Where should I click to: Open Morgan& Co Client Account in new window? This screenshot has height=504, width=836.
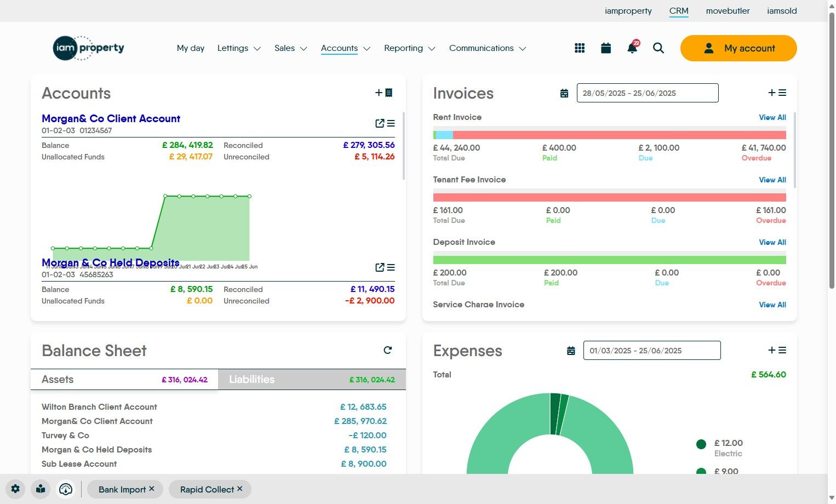[380, 123]
